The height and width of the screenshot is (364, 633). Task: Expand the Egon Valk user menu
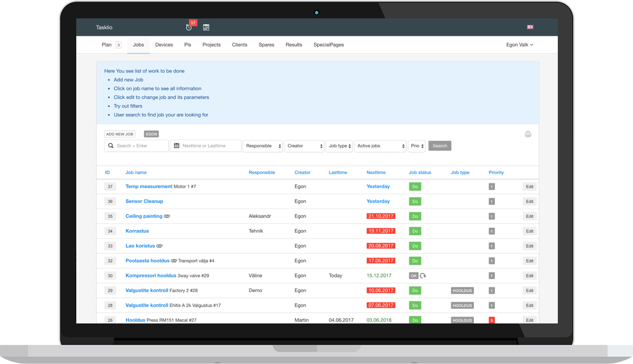point(519,45)
